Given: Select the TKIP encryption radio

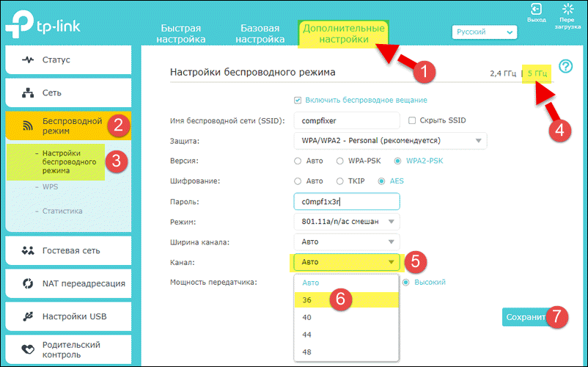Looking at the screenshot, I should pyautogui.click(x=339, y=181).
